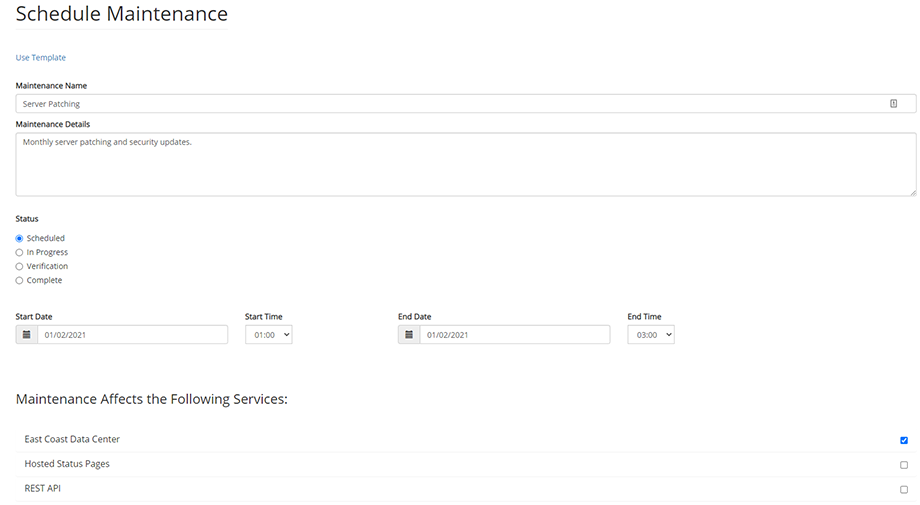This screenshot has height=505, width=920.
Task: Open the Use Template link
Action: point(40,57)
